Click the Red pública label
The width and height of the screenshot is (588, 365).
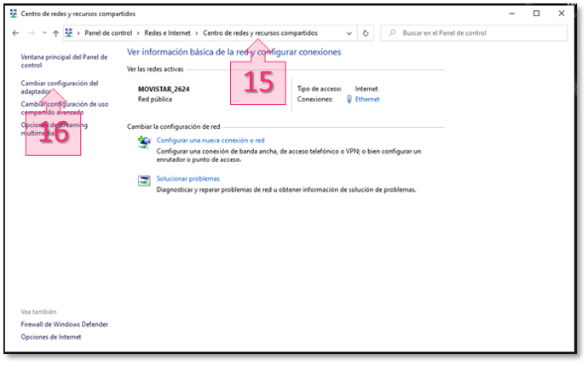155,99
